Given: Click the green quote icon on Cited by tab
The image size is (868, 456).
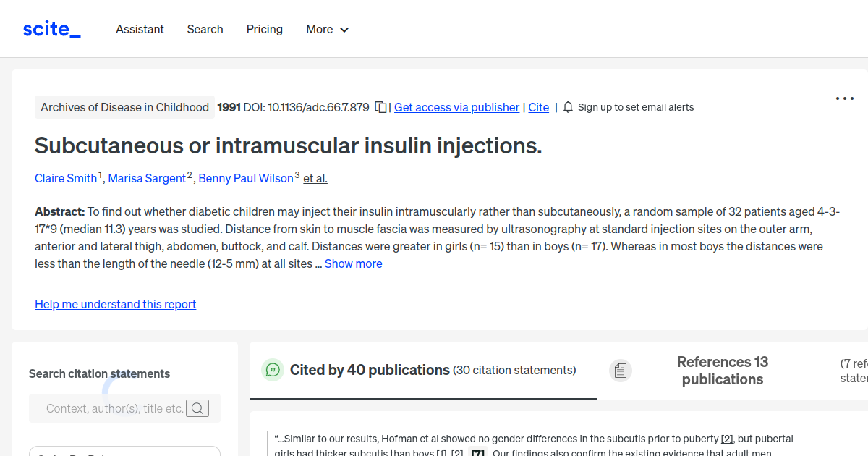Looking at the screenshot, I should (272, 370).
